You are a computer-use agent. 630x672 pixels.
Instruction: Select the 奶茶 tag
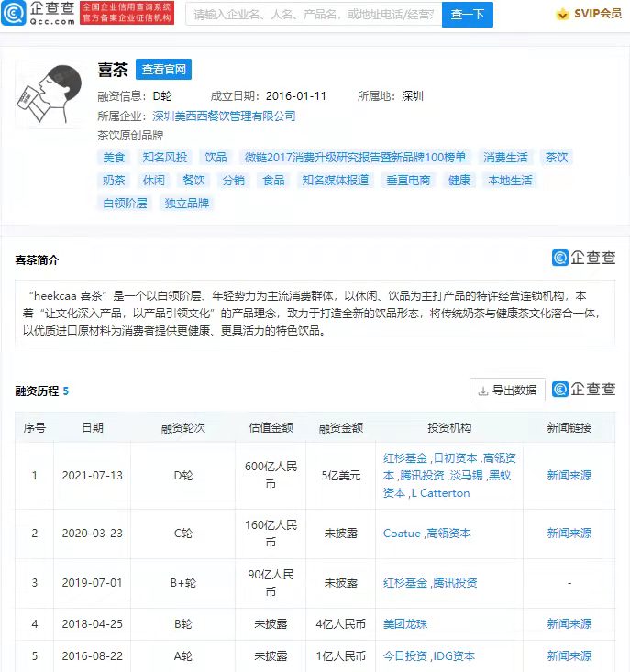tap(114, 180)
